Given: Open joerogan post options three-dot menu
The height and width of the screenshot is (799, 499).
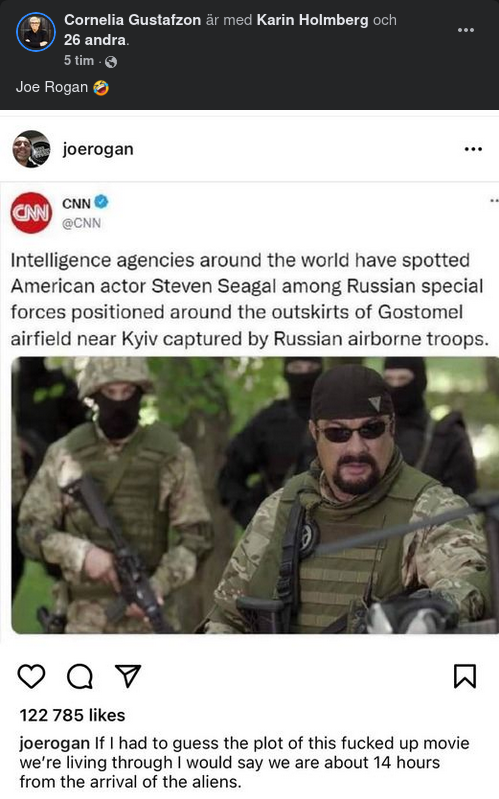Looking at the screenshot, I should click(473, 149).
